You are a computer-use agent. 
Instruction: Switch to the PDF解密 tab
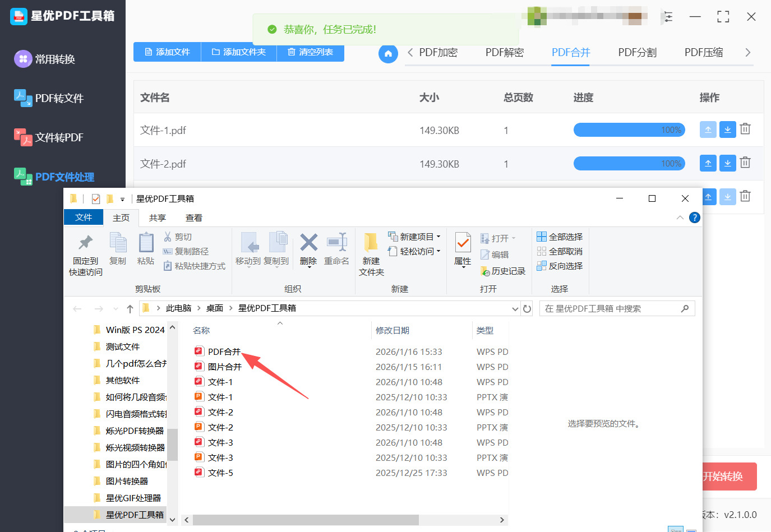505,53
